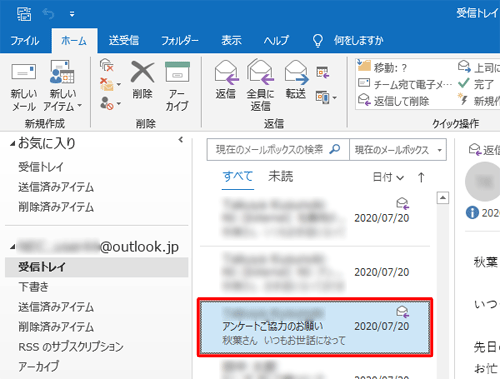
Task: Click the Forward (転送) icon
Action: pos(296,72)
